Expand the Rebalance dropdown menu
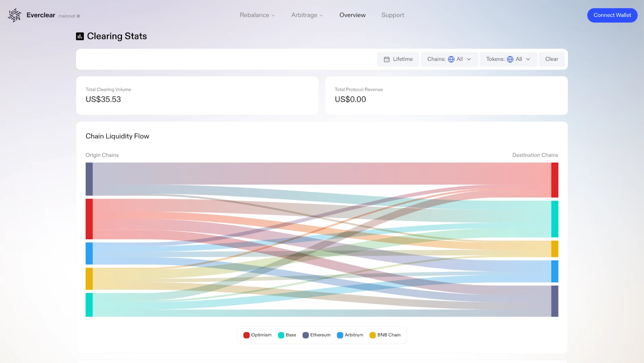Viewport: 644px width, 363px height. (257, 15)
